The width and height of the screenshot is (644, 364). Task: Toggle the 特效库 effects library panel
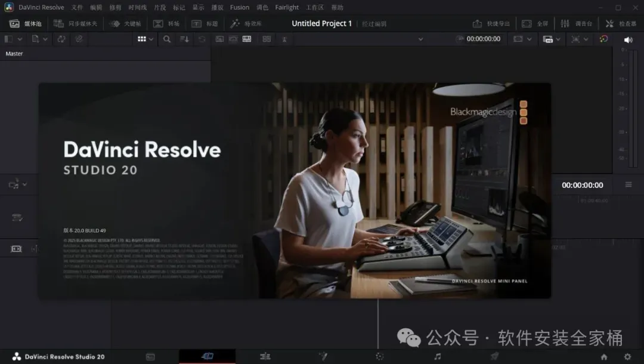(246, 23)
